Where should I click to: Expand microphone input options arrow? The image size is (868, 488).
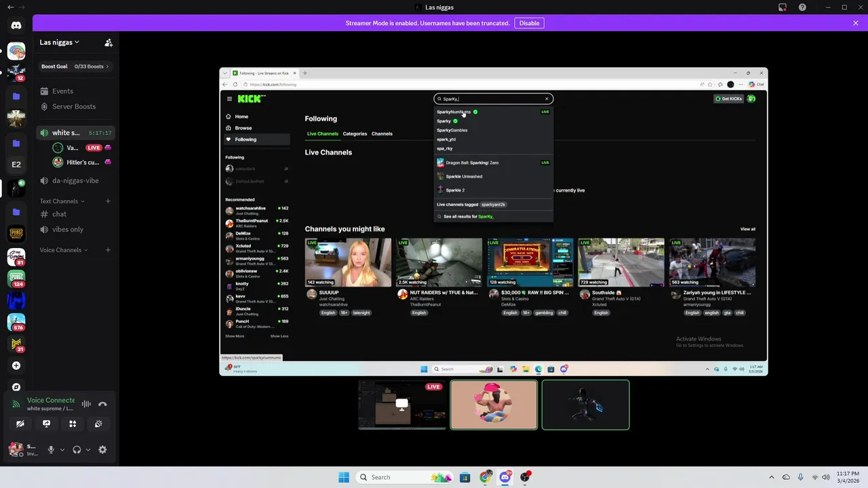click(62, 449)
